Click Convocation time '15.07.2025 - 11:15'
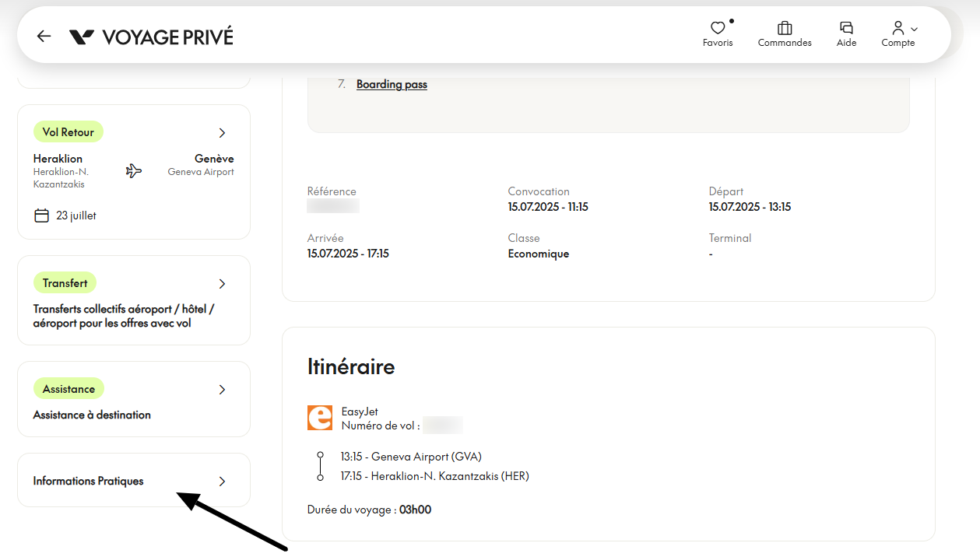The width and height of the screenshot is (980, 557). point(548,207)
